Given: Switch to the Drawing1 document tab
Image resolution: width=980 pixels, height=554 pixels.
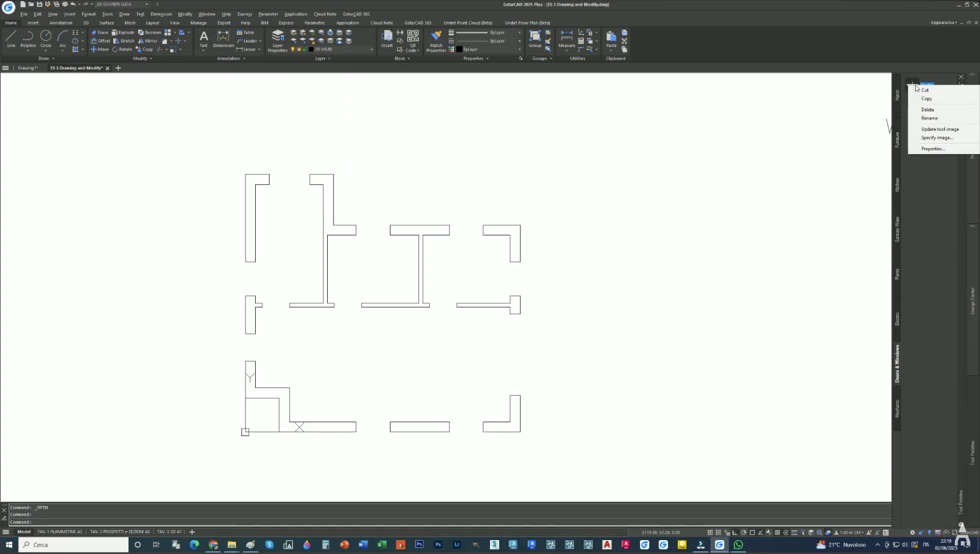Looking at the screenshot, I should tap(28, 68).
